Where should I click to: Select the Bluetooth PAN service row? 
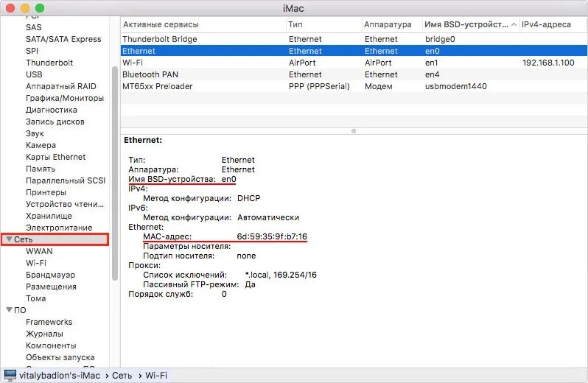coord(354,74)
